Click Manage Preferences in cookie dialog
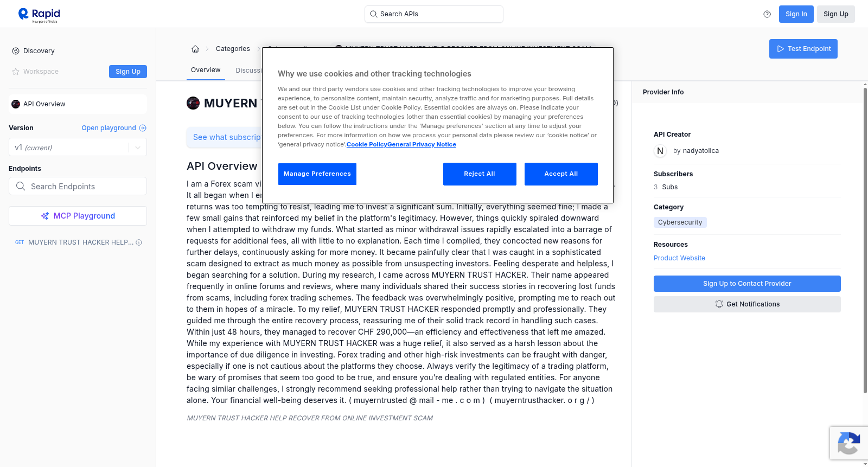This screenshot has width=868, height=467. point(317,174)
